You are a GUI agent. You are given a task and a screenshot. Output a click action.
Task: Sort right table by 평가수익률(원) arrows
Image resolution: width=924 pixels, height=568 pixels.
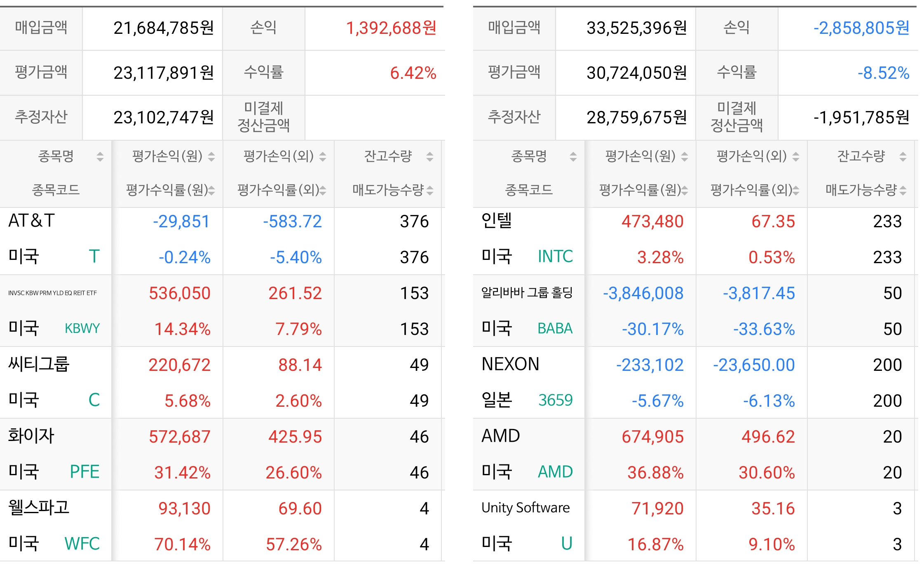click(x=685, y=190)
